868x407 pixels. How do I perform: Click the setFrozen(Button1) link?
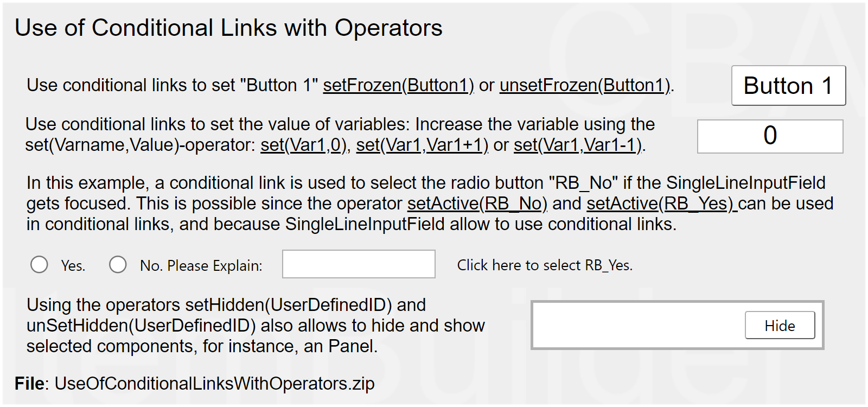click(x=398, y=85)
